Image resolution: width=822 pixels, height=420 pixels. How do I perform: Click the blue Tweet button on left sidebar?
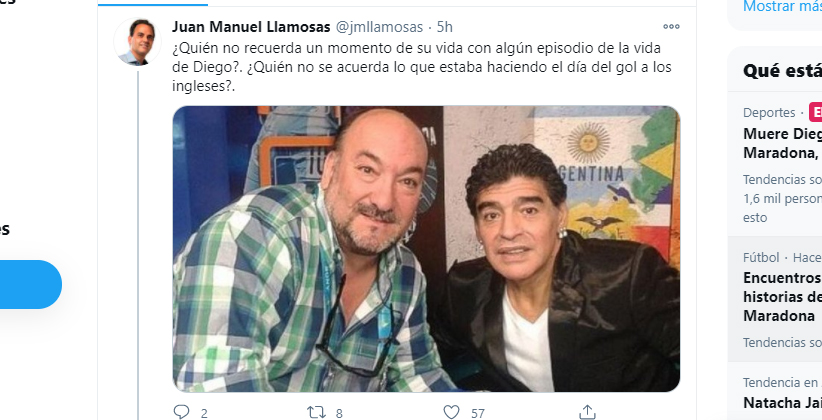[x=30, y=284]
